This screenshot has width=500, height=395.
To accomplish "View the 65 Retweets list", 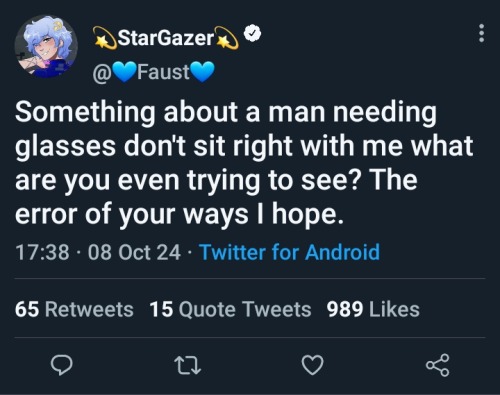I will pos(74,309).
